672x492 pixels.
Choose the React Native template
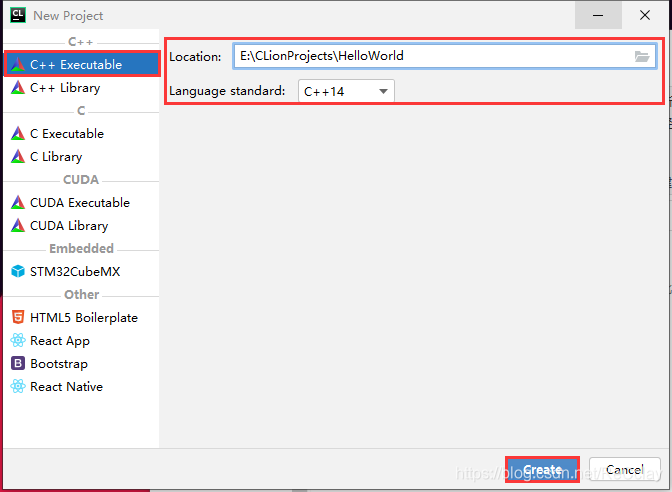click(x=81, y=387)
